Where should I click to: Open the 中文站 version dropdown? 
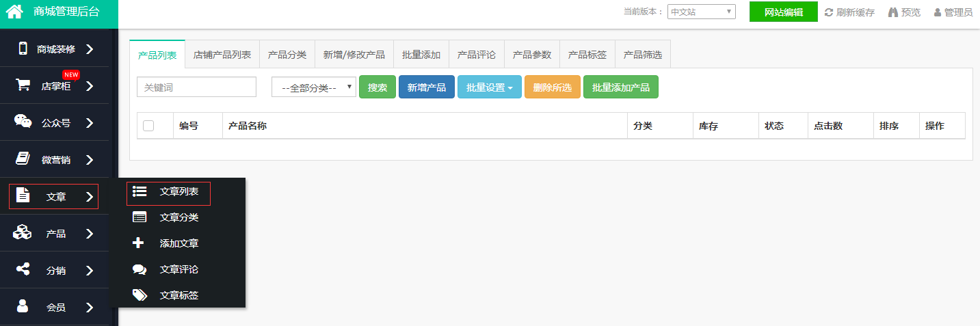[x=701, y=12]
